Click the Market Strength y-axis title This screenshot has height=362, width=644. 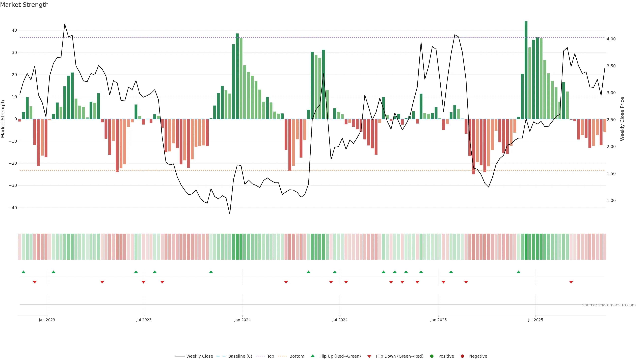(3, 119)
